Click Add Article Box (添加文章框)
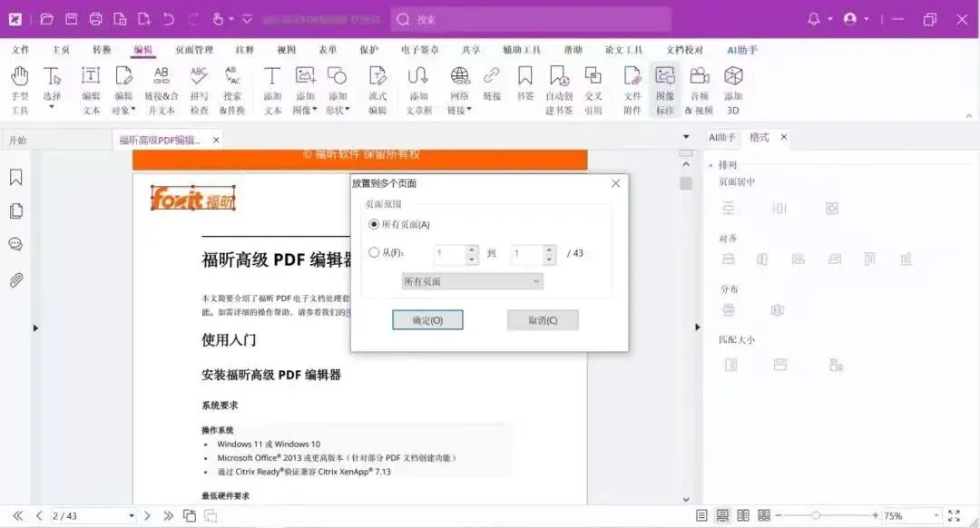Screen dimensions: 980x528 [x=418, y=90]
